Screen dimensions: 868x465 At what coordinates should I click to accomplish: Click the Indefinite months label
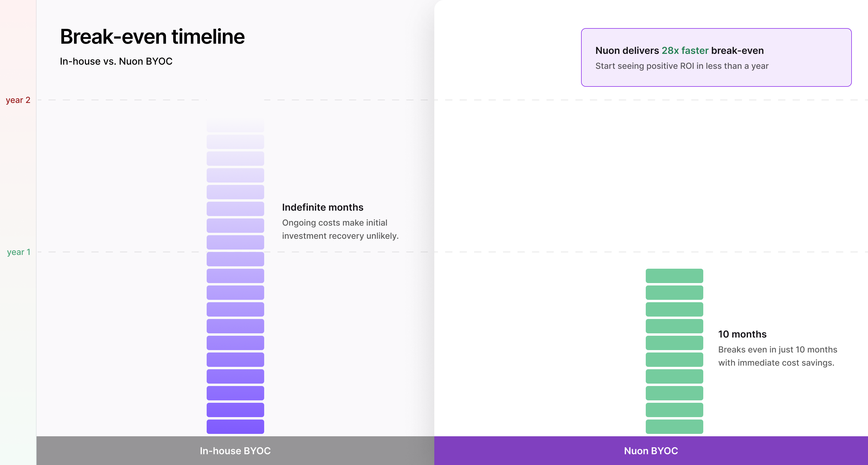(323, 207)
